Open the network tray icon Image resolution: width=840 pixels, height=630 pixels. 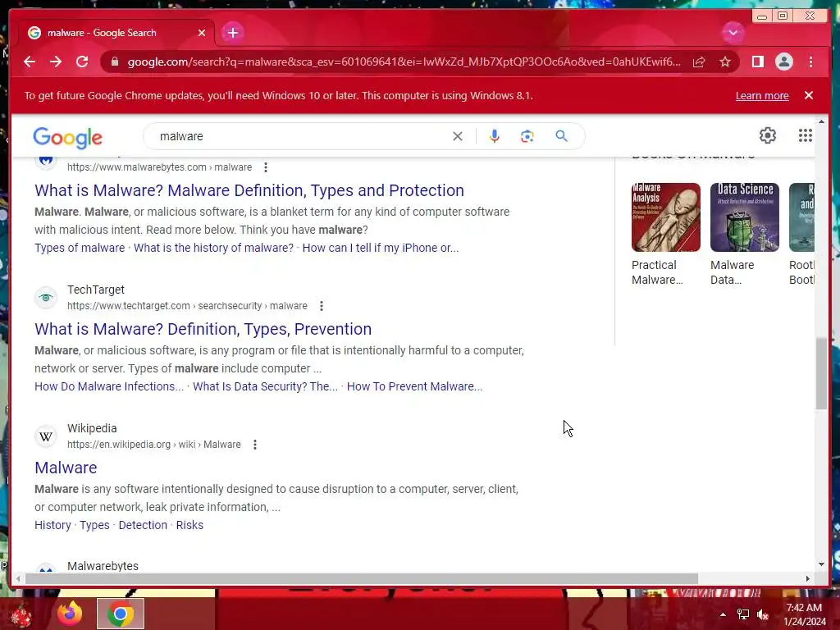pos(743,614)
